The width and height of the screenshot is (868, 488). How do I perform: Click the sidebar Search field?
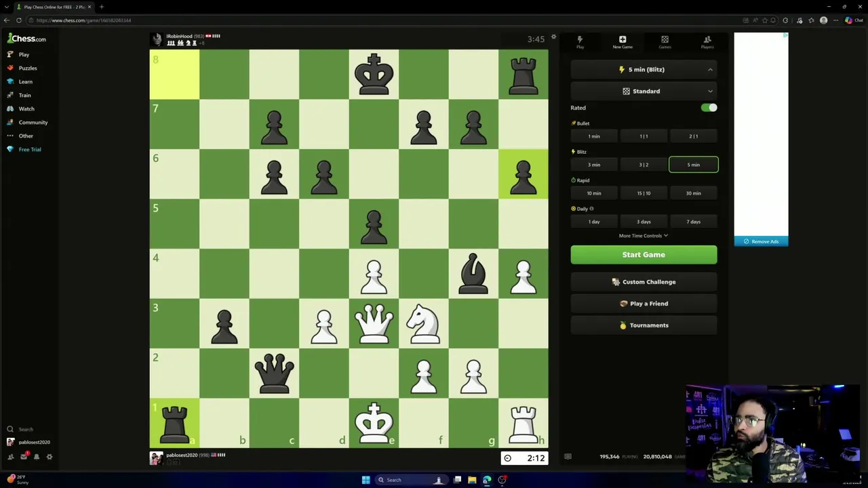(27, 429)
